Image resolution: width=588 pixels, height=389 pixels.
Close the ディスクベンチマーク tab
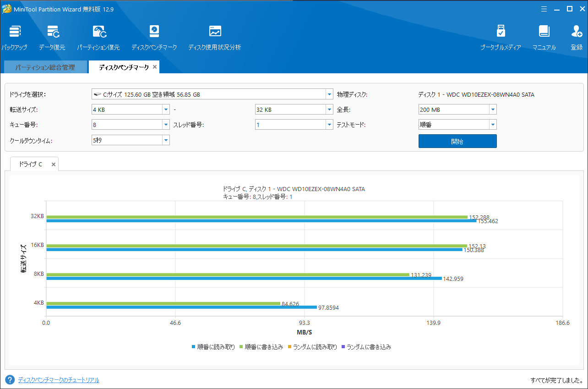coord(155,67)
